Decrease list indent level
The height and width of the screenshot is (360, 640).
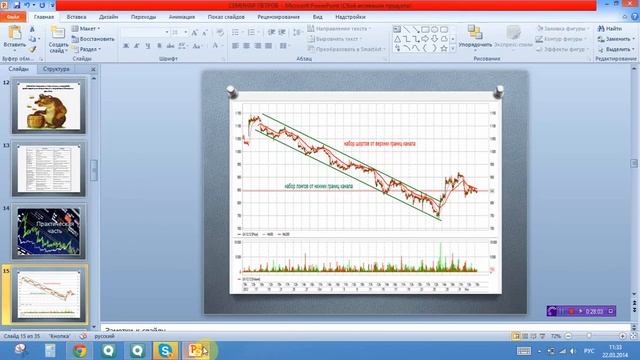click(272, 32)
